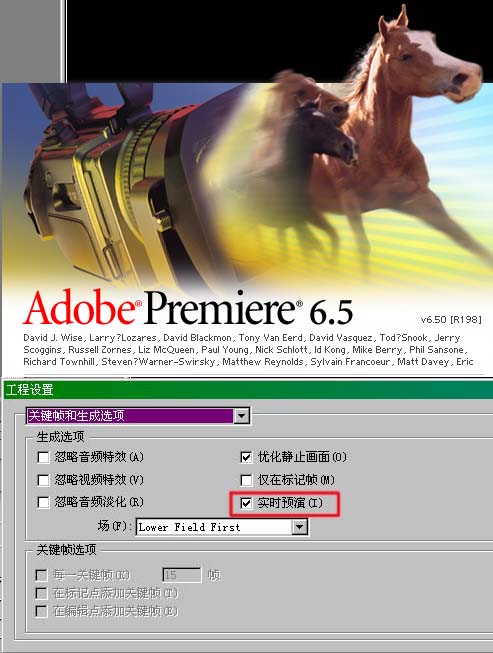The image size is (493, 653).
Task: Click the v6.50 [R198] version label
Action: tap(451, 319)
